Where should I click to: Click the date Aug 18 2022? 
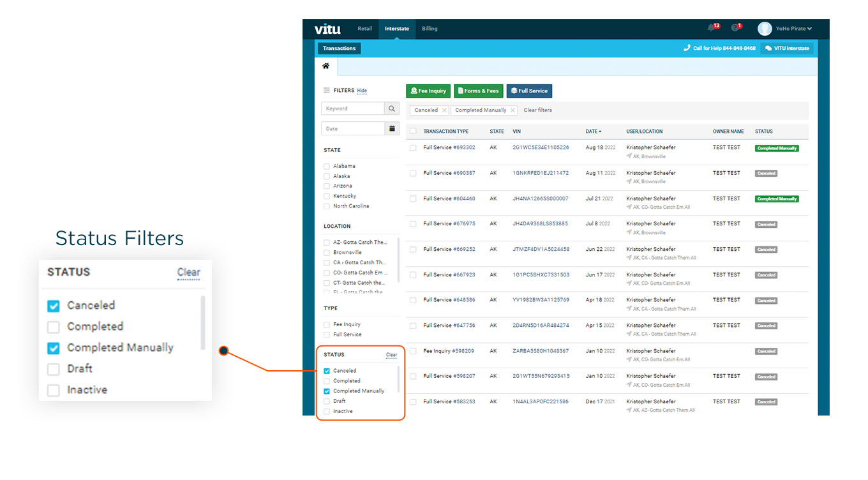pos(601,147)
